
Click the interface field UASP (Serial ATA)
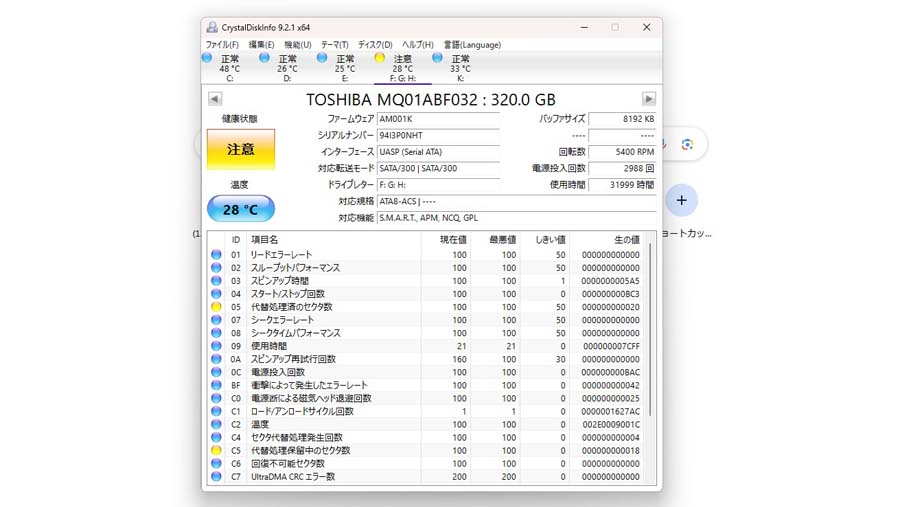[439, 152]
